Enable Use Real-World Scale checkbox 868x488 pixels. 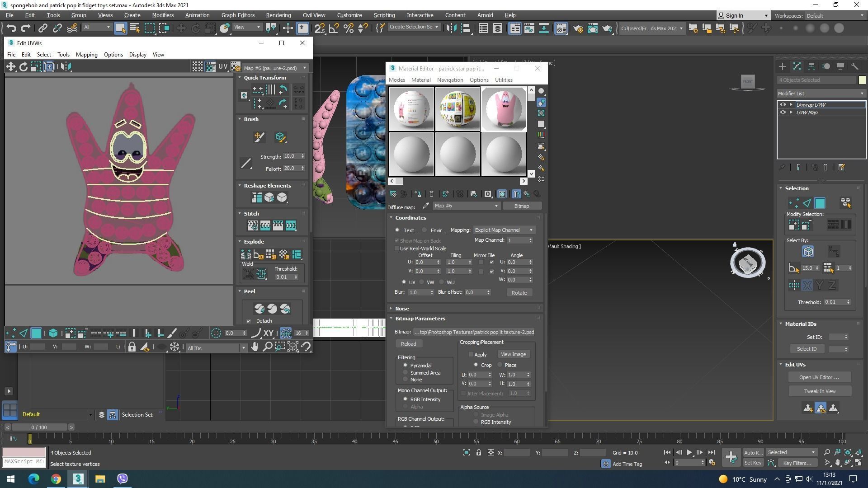coord(397,249)
